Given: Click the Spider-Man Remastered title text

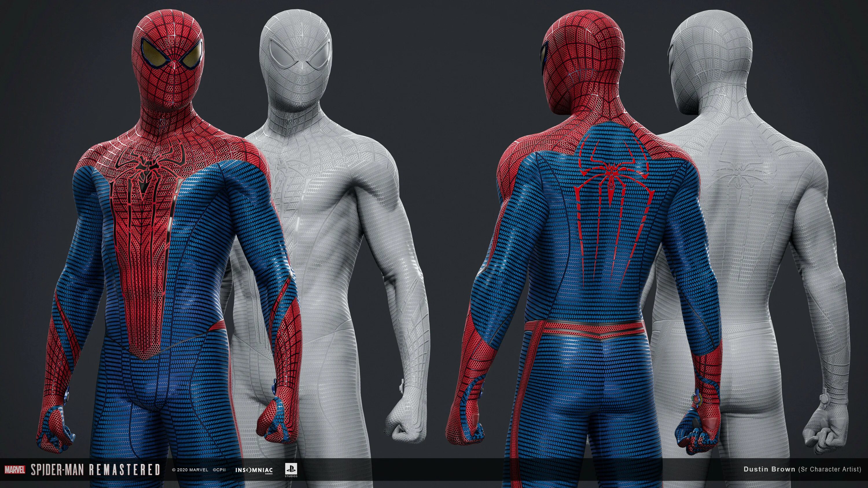Looking at the screenshot, I should click(95, 469).
